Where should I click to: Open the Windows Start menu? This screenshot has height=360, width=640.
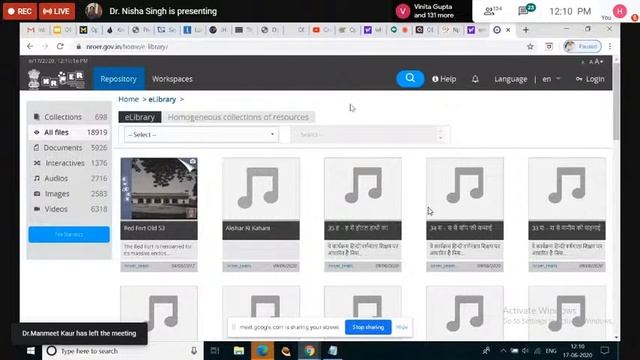(31, 351)
